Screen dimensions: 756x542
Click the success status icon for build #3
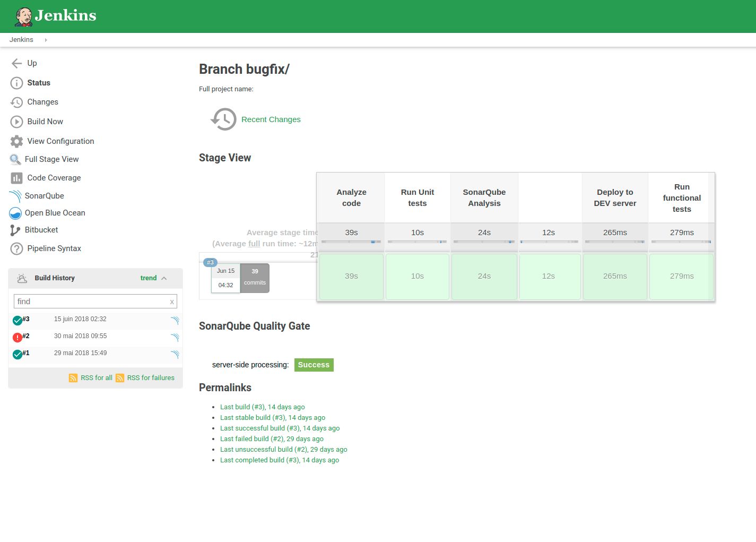17,320
